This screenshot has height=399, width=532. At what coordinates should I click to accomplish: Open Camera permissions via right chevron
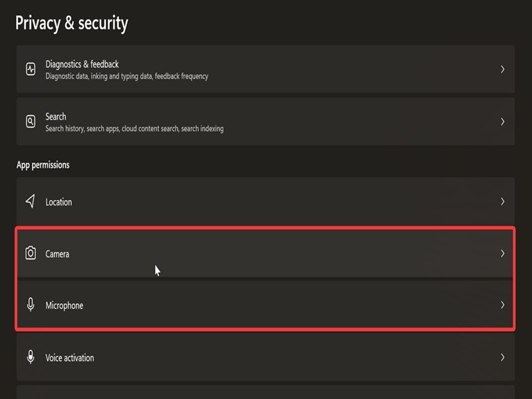503,253
